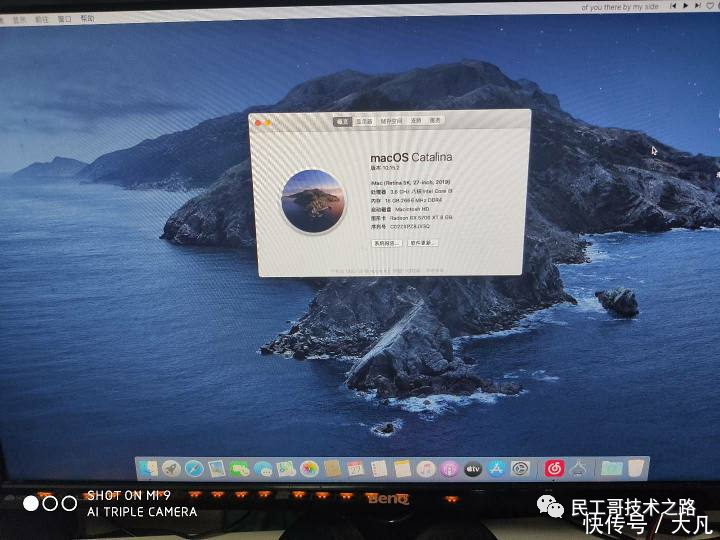
Task: Click iMac Retina 5K 27-inch 2019 text
Action: pyautogui.click(x=411, y=182)
